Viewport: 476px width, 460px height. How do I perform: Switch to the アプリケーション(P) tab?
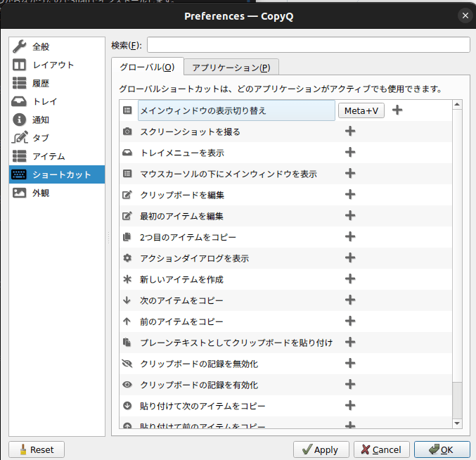[x=231, y=67]
